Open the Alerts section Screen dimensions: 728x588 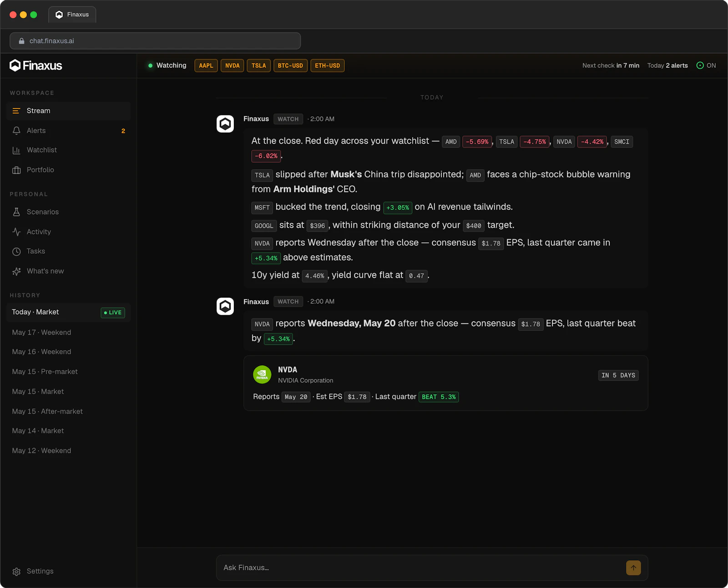click(x=69, y=131)
